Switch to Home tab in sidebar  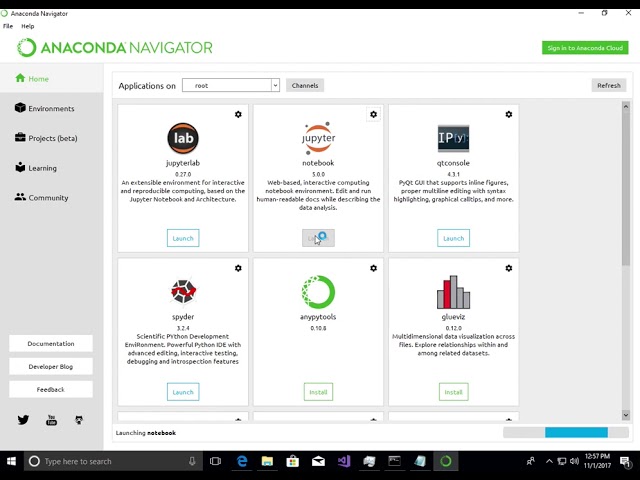coord(52,78)
